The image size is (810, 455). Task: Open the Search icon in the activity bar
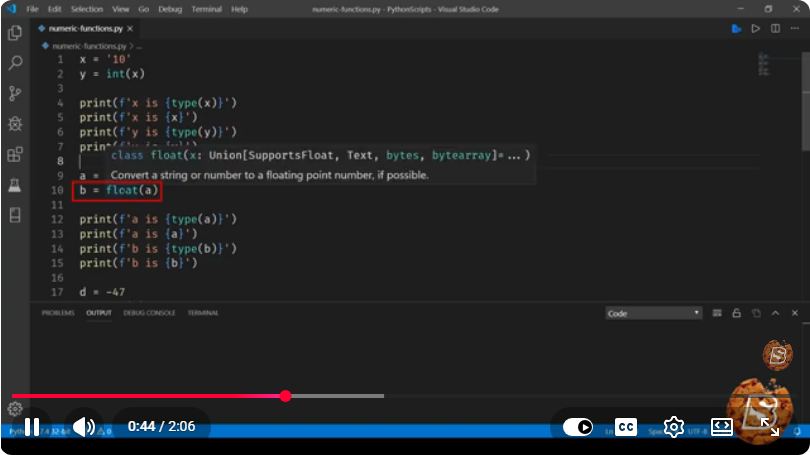15,63
